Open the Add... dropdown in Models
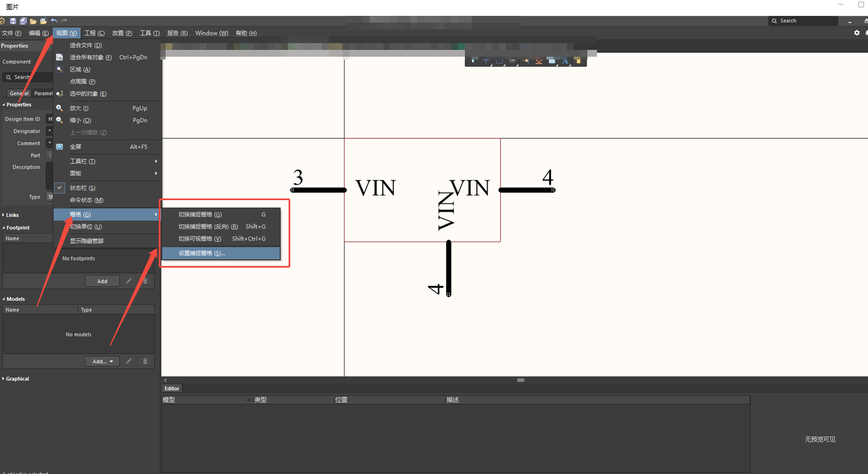 click(103, 361)
